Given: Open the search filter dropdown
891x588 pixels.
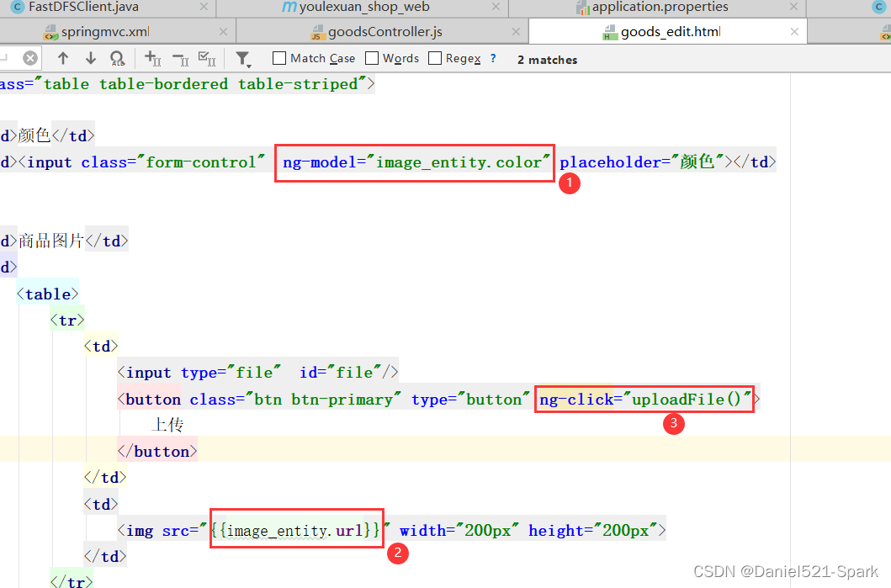Looking at the screenshot, I should pos(243,59).
